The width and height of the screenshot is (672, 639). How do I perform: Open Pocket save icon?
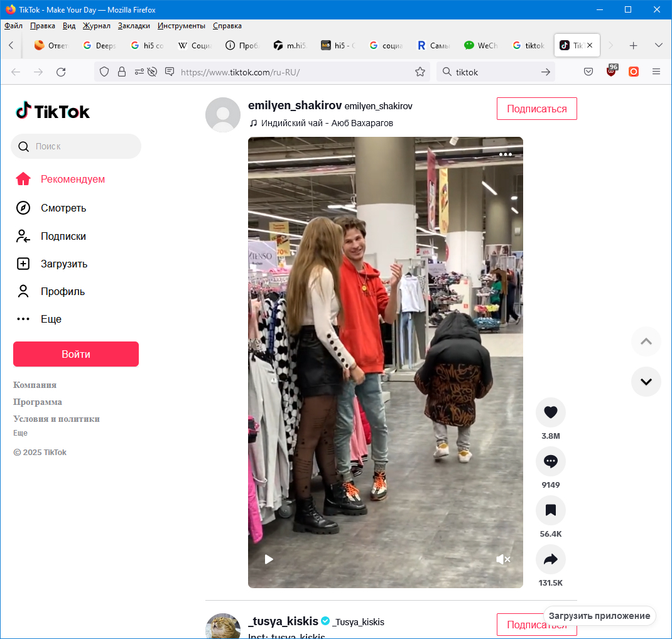coord(588,72)
